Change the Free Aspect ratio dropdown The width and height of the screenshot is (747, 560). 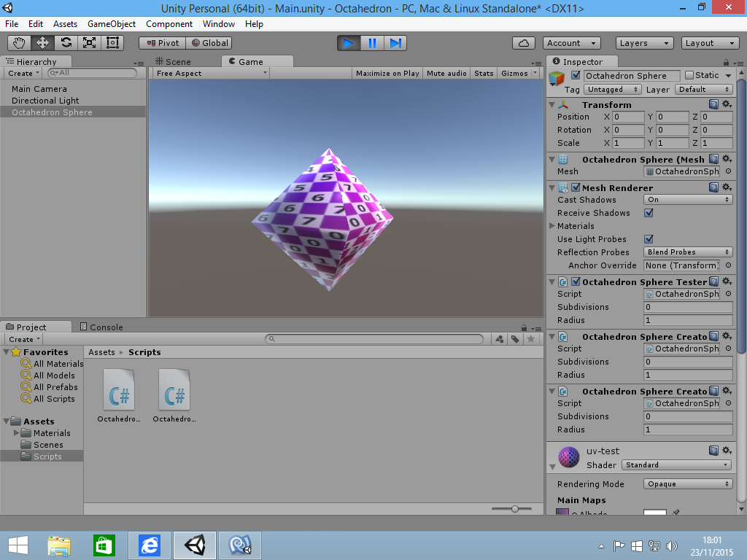(x=210, y=73)
